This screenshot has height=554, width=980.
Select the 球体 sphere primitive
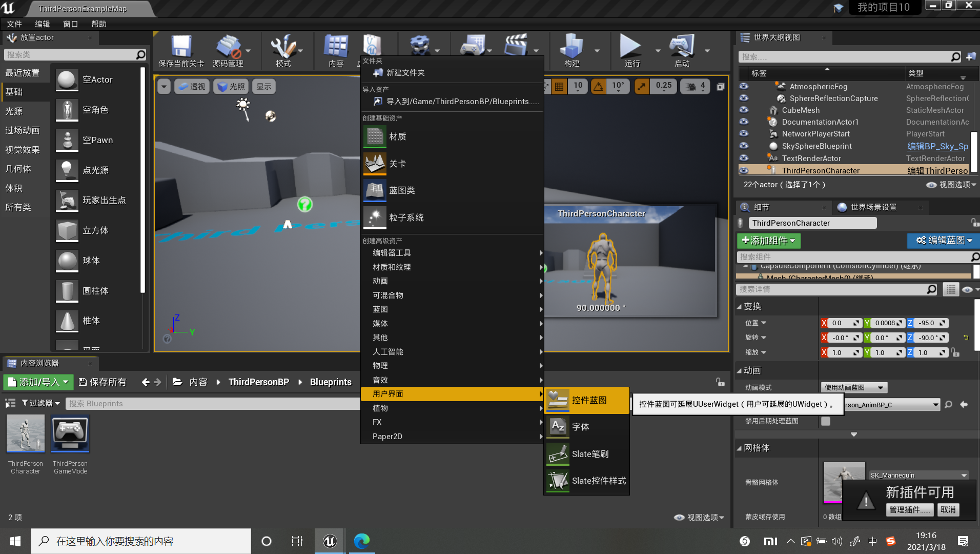pos(96,261)
